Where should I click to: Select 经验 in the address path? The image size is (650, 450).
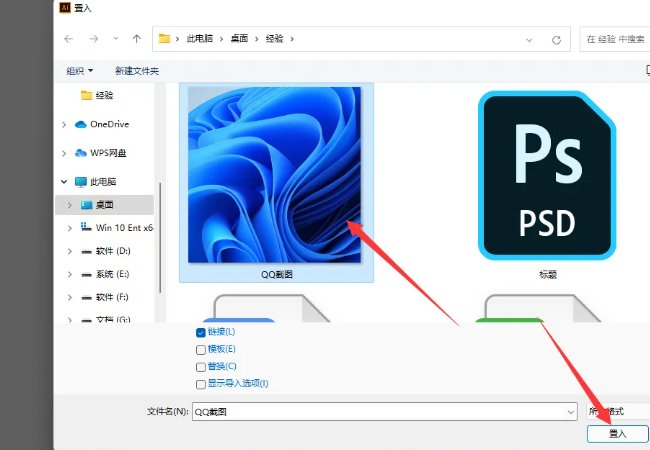click(274, 39)
